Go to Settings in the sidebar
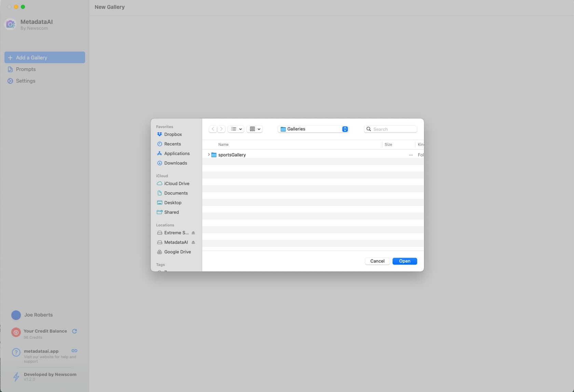 (26, 81)
